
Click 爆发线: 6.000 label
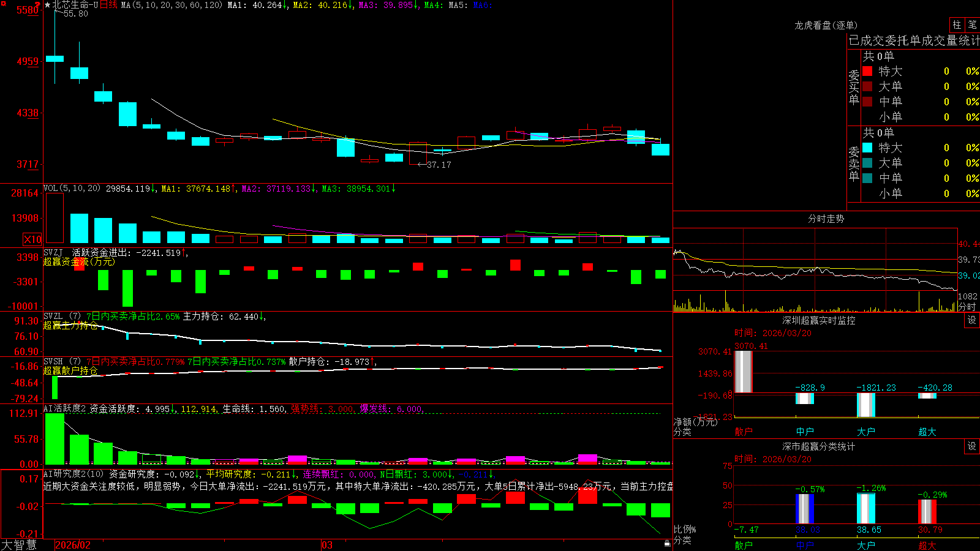click(x=391, y=408)
